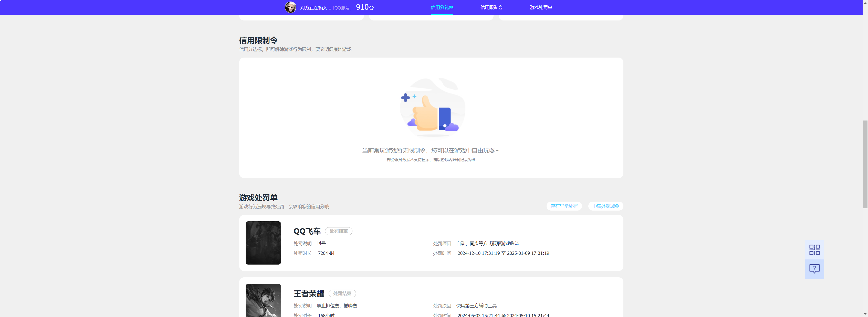Click the 游戏处罚单 section heading

[258, 198]
